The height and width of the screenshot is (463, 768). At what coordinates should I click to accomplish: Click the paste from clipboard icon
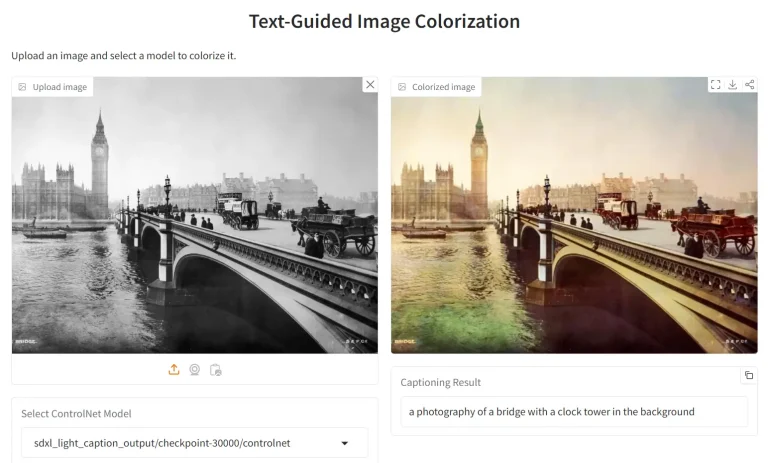click(x=216, y=370)
